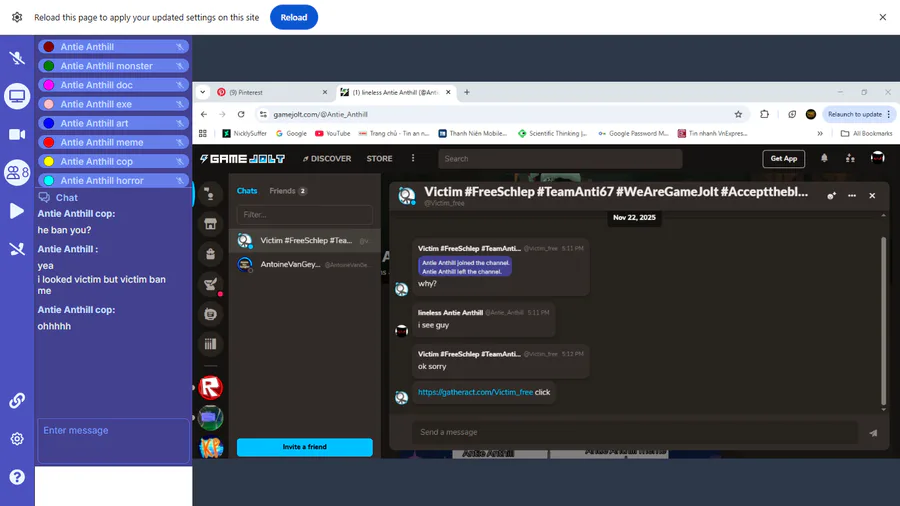Click the hang up call icon
Screen dimensions: 900x506
[x=17, y=249]
